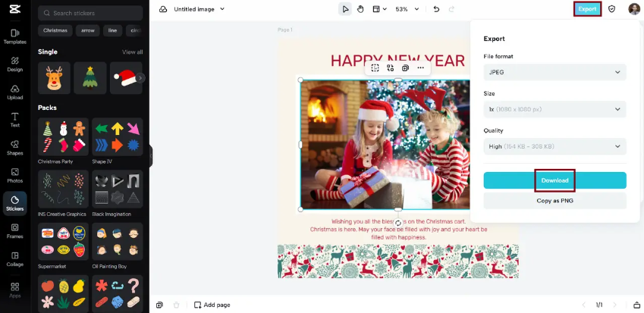
Task: Go to the previous page arrow
Action: 583,305
